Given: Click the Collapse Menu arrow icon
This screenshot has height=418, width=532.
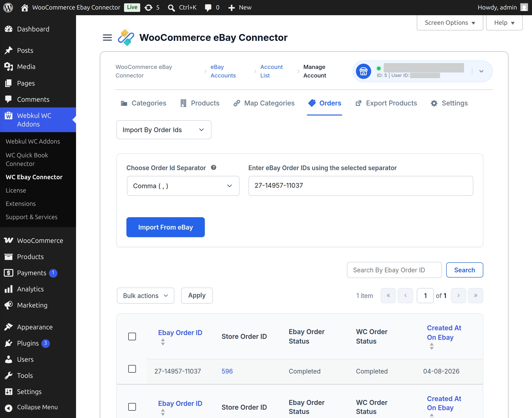Looking at the screenshot, I should pyautogui.click(x=9, y=408).
